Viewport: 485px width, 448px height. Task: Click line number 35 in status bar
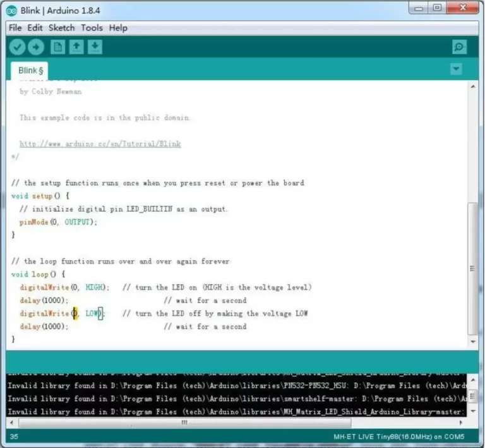(14, 437)
